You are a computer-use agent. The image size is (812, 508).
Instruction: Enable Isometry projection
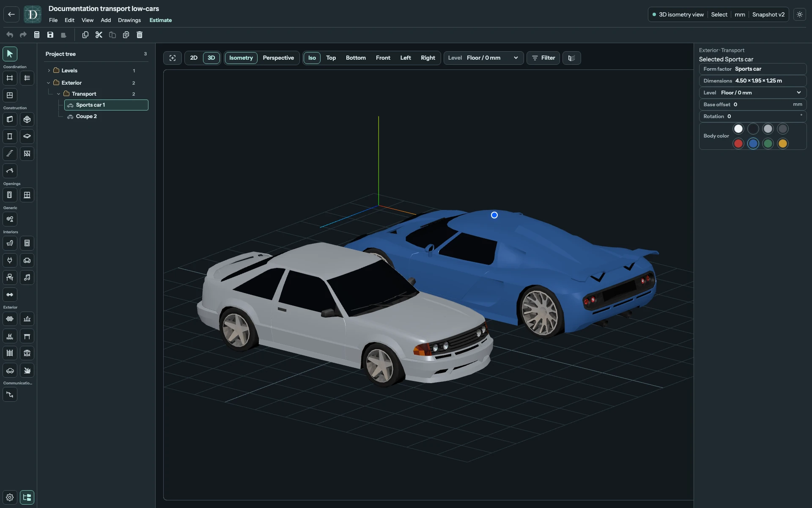tap(241, 58)
